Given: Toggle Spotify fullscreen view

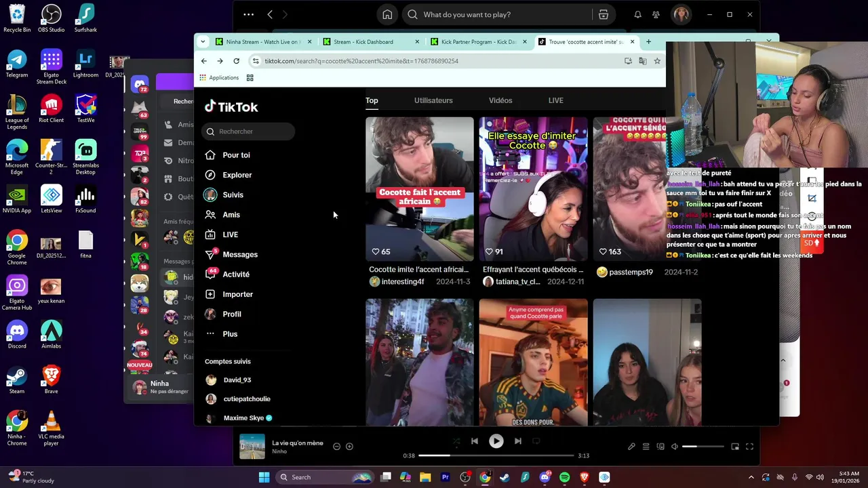Looking at the screenshot, I should (x=749, y=447).
